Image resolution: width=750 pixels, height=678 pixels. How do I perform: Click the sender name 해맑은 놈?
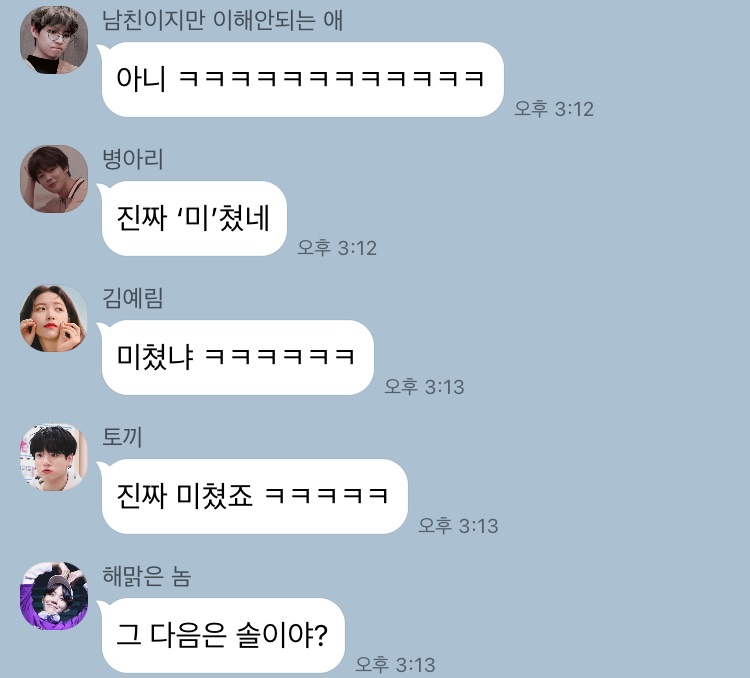(x=147, y=576)
